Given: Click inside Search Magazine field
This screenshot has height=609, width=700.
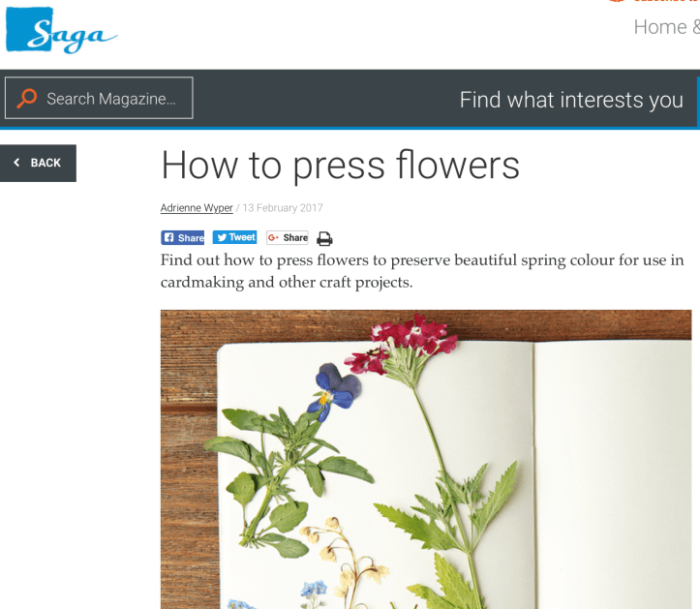Looking at the screenshot, I should pyautogui.click(x=99, y=98).
